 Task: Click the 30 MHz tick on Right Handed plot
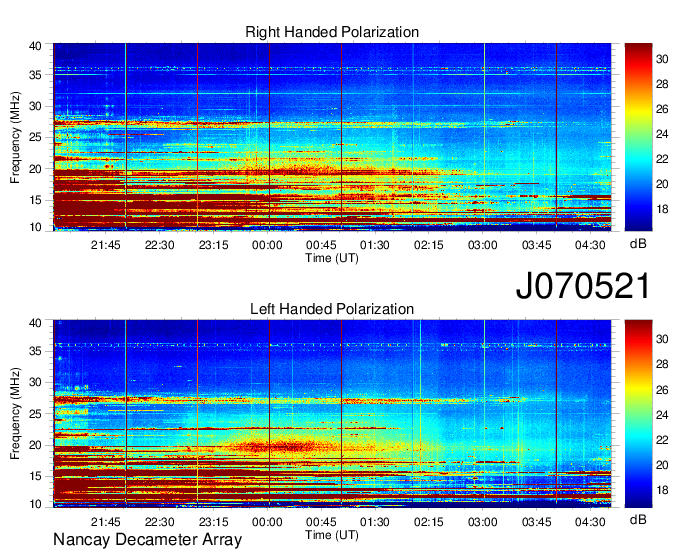point(35,106)
